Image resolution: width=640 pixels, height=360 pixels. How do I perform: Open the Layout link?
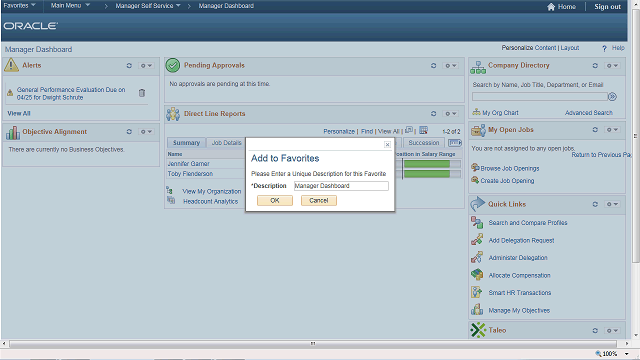569,48
